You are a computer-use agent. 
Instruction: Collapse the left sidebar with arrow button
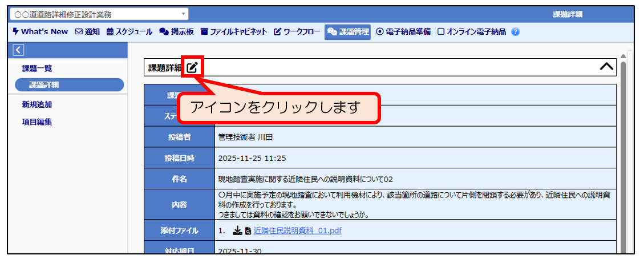[18, 50]
